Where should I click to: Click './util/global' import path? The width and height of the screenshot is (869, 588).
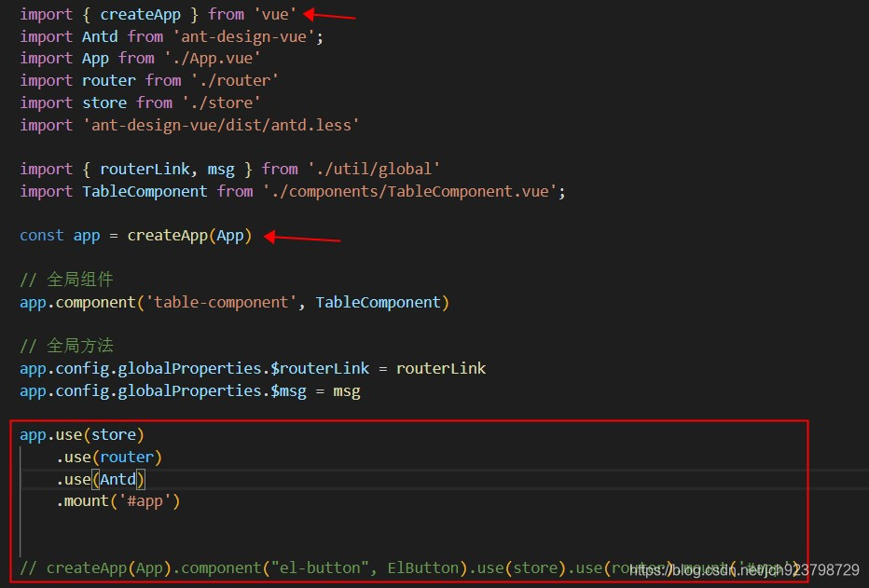(x=374, y=169)
